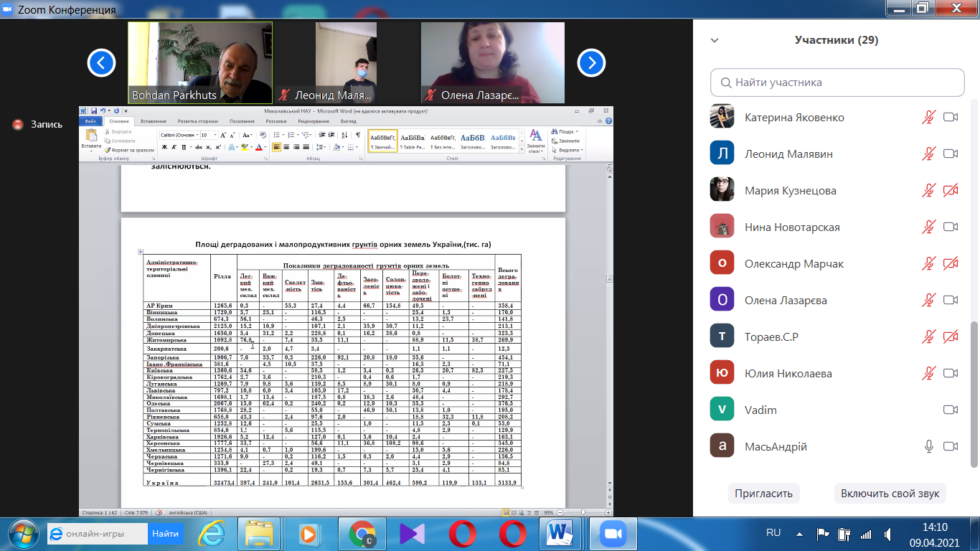Image resolution: width=980 pixels, height=551 pixels.
Task: Click the camera icon next to Мария Кузнецова
Action: pos(951,190)
